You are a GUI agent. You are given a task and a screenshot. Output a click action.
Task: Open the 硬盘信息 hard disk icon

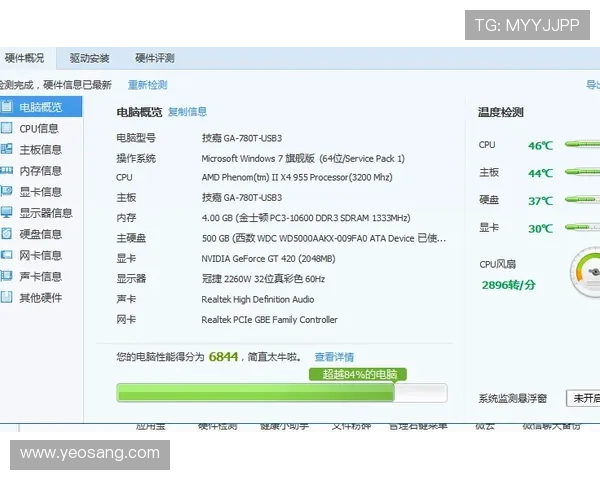click(7, 233)
